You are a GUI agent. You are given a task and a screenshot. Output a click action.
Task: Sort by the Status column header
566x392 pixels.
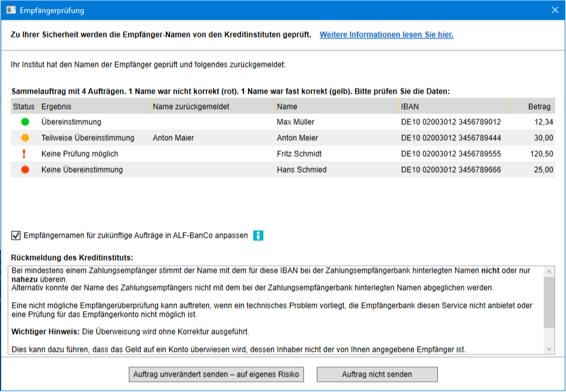pos(24,106)
